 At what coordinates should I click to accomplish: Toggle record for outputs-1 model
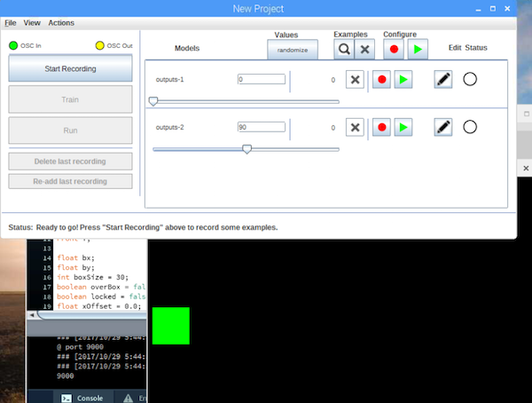pos(381,80)
